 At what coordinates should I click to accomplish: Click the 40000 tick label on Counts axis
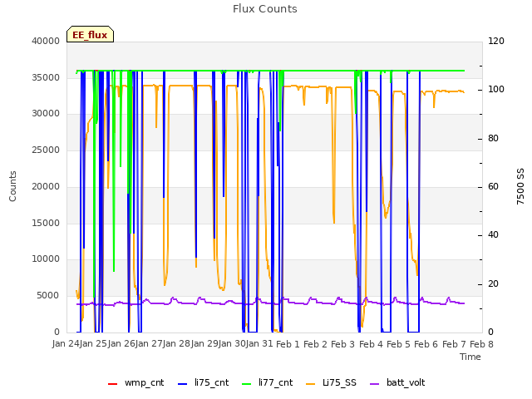pyautogui.click(x=46, y=42)
